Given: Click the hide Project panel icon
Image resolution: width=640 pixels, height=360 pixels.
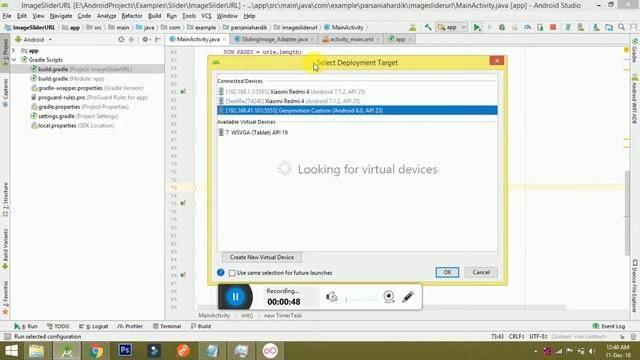Looking at the screenshot, I should click(x=158, y=40).
